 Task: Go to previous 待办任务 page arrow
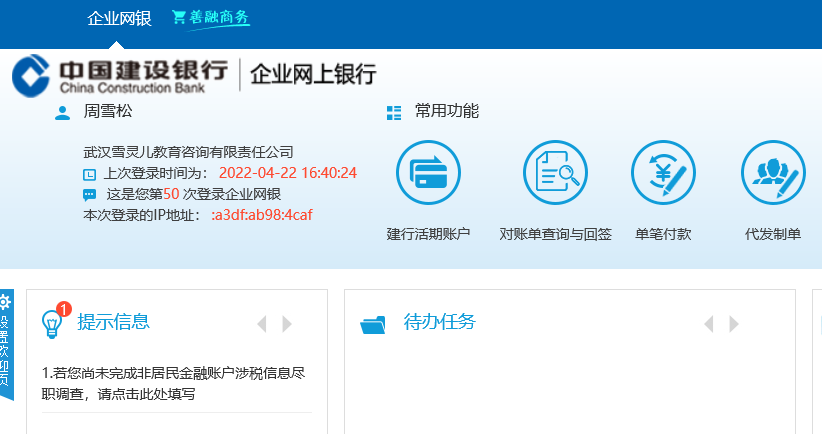point(709,324)
